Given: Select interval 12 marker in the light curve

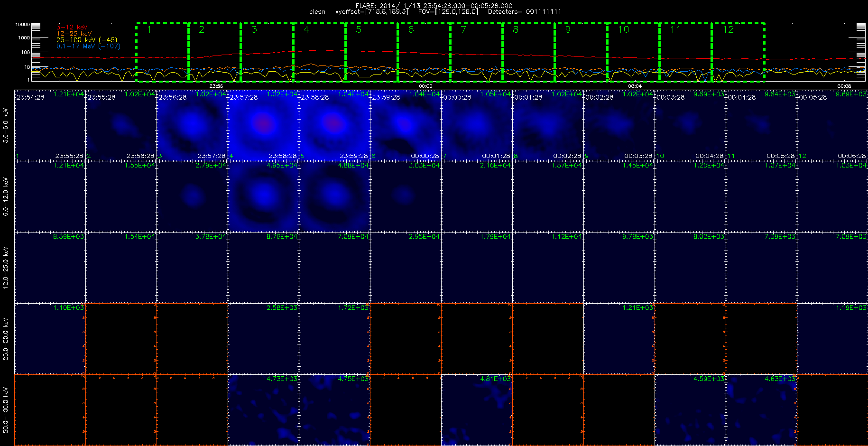Looking at the screenshot, I should coord(728,29).
